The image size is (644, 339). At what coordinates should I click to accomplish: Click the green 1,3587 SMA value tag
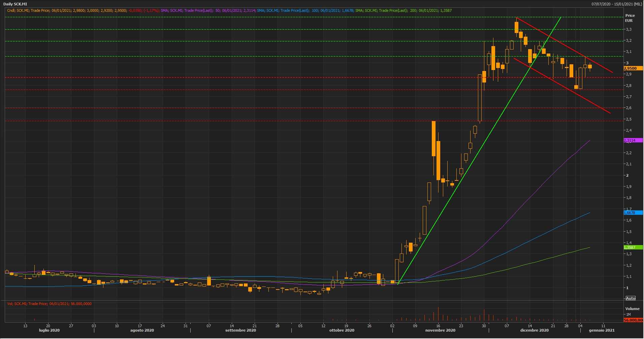[x=633, y=247]
